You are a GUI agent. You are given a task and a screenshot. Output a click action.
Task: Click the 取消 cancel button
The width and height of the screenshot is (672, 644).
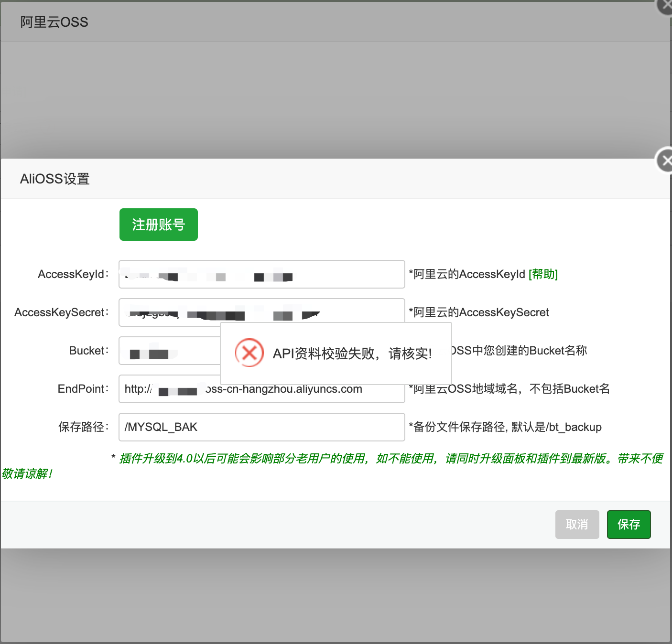coord(577,525)
